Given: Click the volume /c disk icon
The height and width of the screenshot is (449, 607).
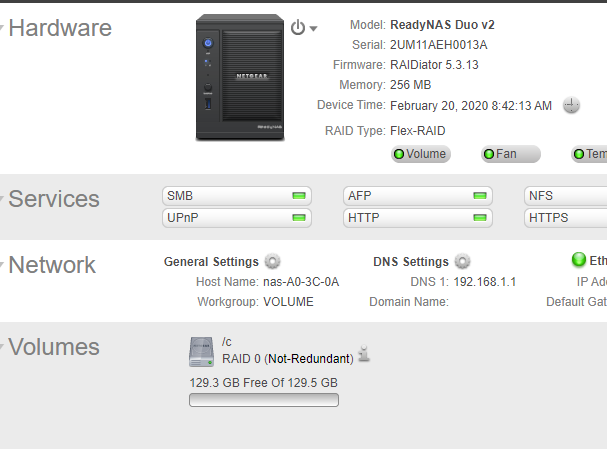Looking at the screenshot, I should pos(201,351).
